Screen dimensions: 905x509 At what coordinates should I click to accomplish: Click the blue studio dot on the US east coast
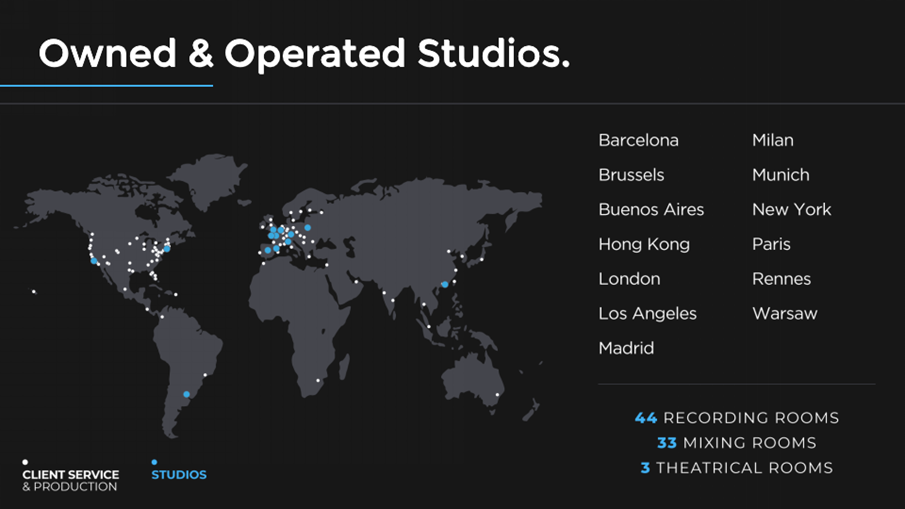[166, 248]
